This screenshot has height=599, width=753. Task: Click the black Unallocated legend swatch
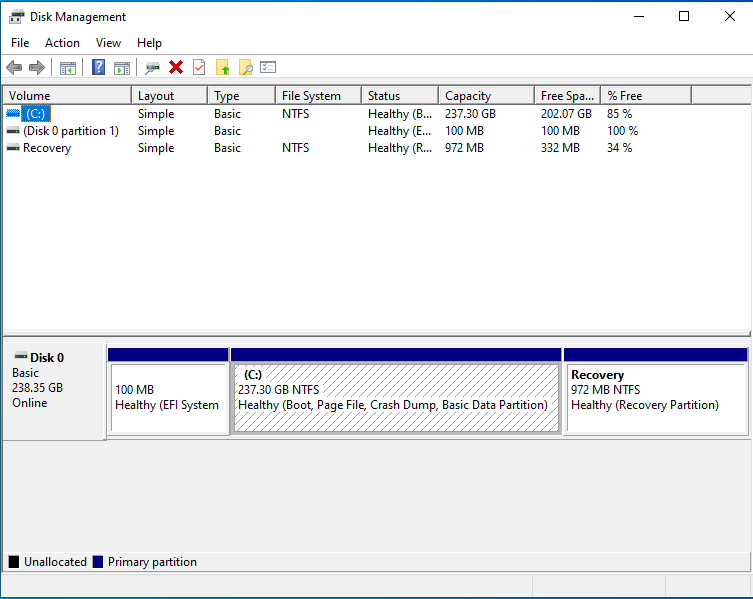coord(14,562)
